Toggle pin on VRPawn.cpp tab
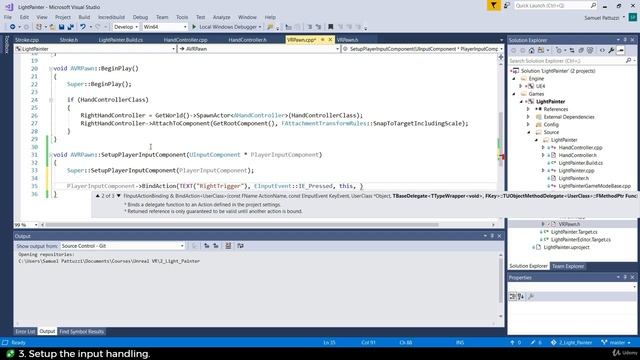The width and height of the screenshot is (640, 360). [322, 40]
